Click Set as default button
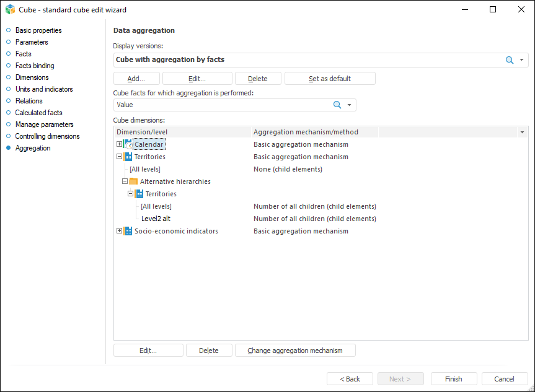Viewport: 535px width, 392px height. pyautogui.click(x=330, y=79)
